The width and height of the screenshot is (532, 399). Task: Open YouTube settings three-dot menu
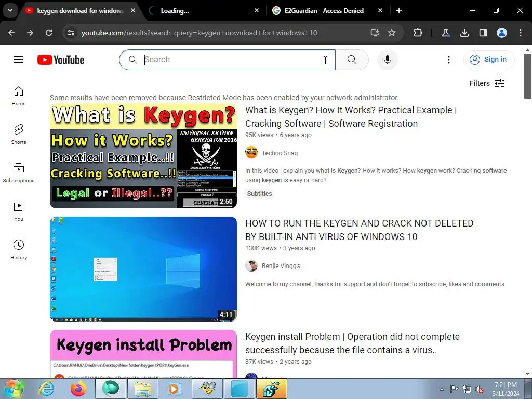pyautogui.click(x=448, y=60)
